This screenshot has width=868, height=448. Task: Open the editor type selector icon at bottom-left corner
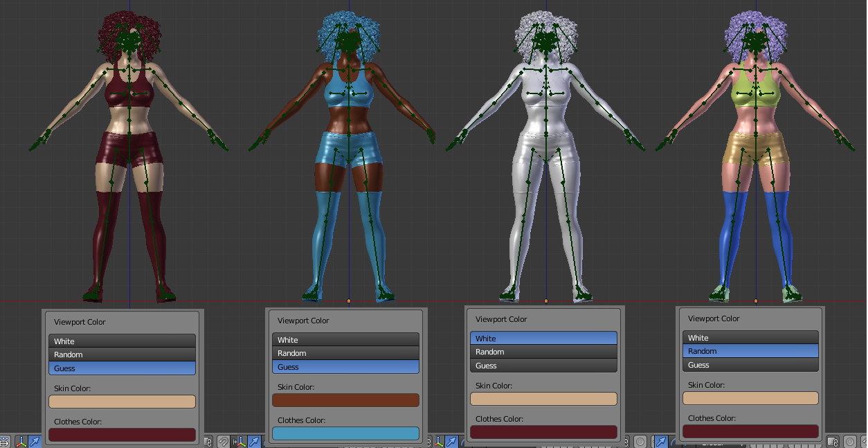[x=6, y=441]
